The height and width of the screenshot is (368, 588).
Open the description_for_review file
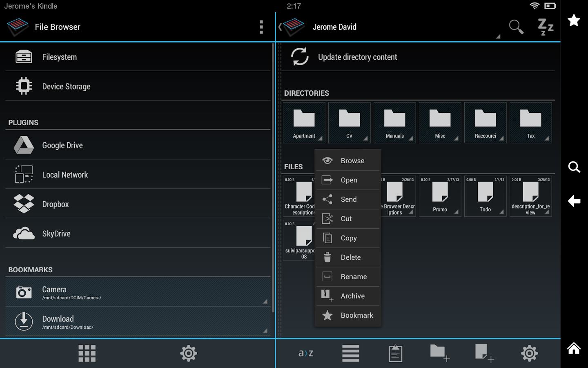click(531, 196)
